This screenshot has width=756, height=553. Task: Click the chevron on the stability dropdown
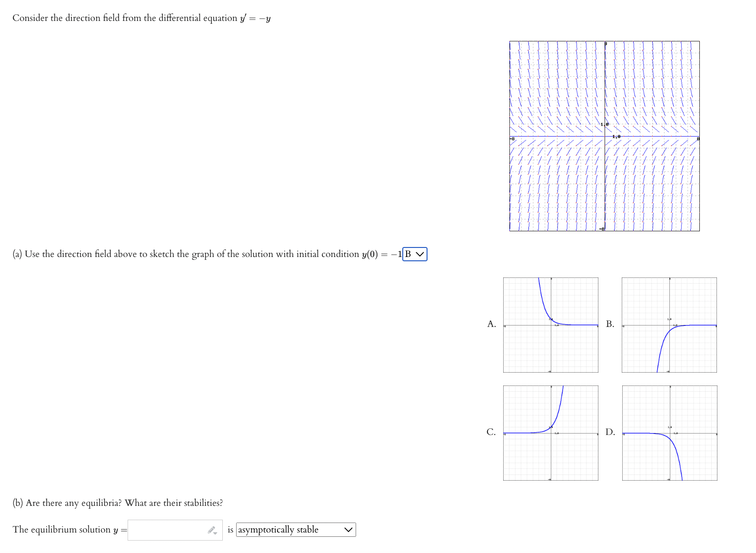coord(348,529)
